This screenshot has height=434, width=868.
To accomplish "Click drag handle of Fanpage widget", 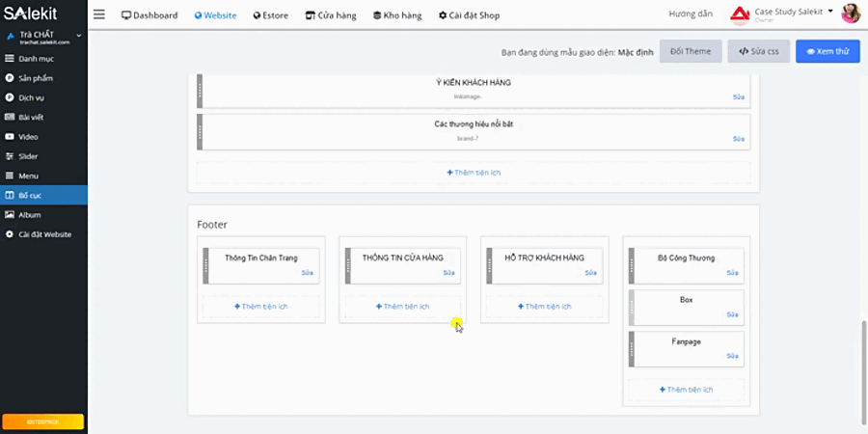I will pyautogui.click(x=632, y=349).
